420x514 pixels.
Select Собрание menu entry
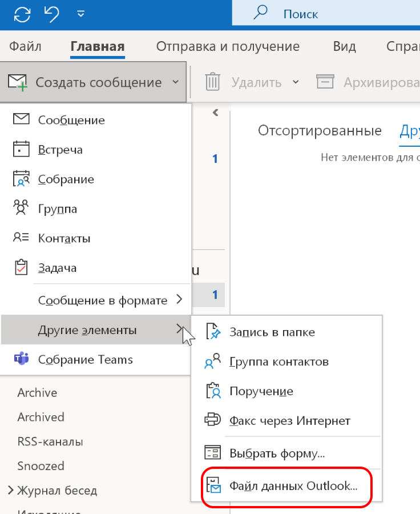pyautogui.click(x=96, y=179)
